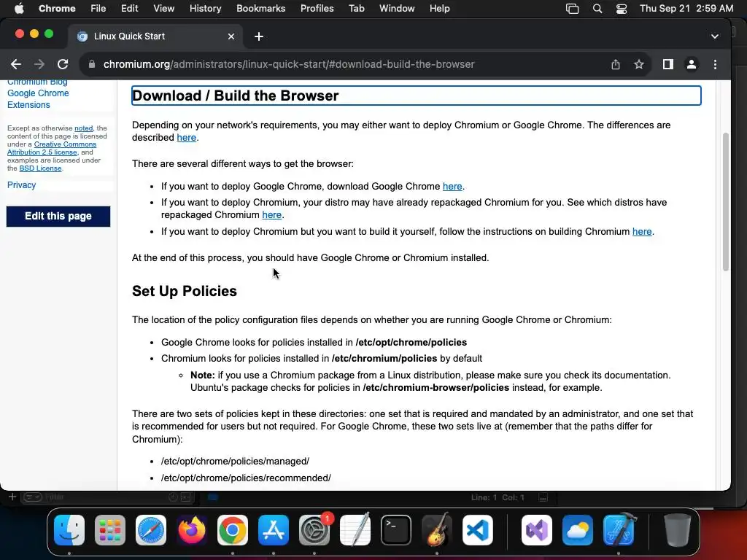Click the Edit this page button
Image resolution: width=747 pixels, height=560 pixels.
58,216
